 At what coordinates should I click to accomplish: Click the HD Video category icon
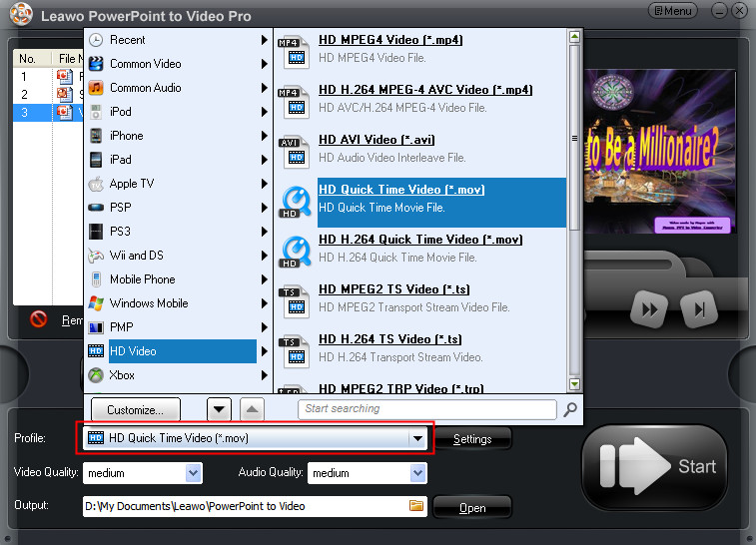click(96, 350)
